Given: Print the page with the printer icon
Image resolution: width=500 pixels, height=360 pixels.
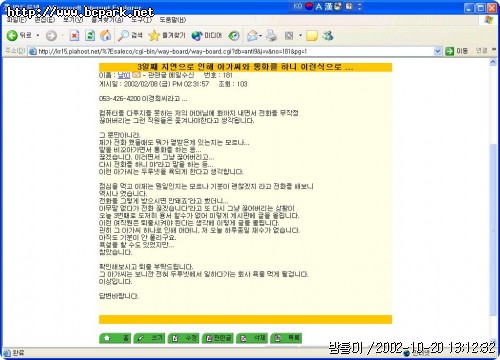Looking at the screenshot, I should coord(272,35).
